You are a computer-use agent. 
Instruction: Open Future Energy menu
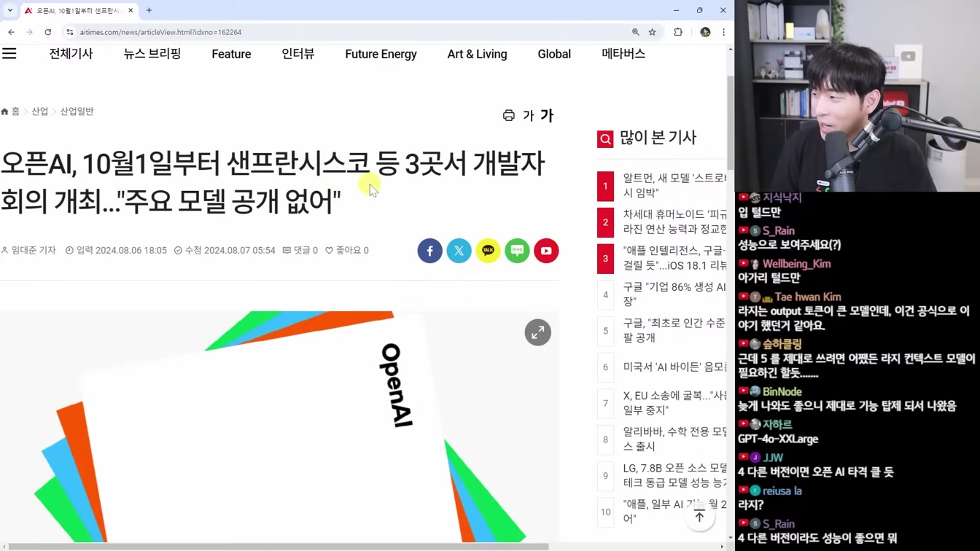(x=381, y=54)
